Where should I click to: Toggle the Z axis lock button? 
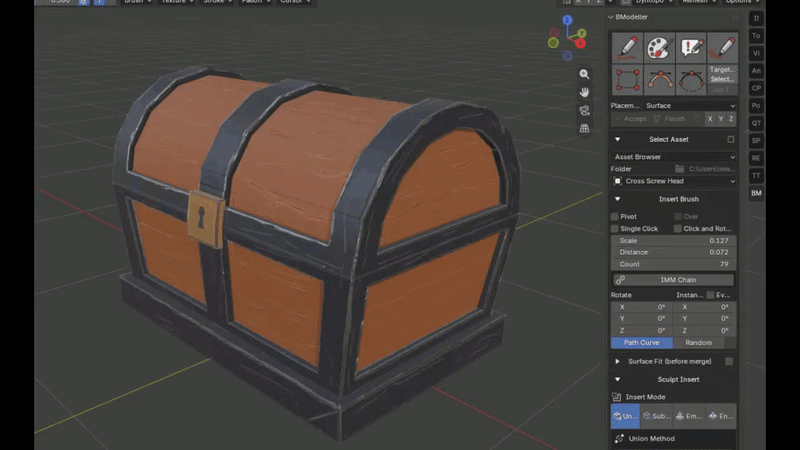tap(731, 119)
